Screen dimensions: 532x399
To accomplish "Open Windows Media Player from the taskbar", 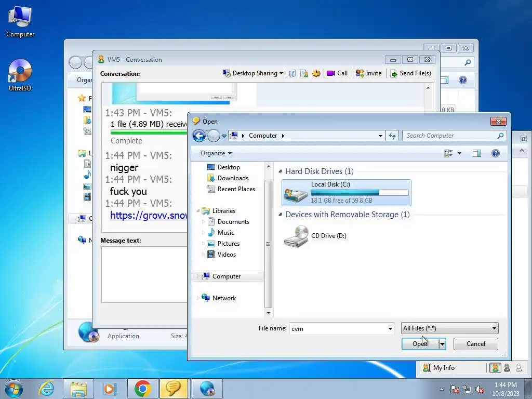I will click(110, 389).
